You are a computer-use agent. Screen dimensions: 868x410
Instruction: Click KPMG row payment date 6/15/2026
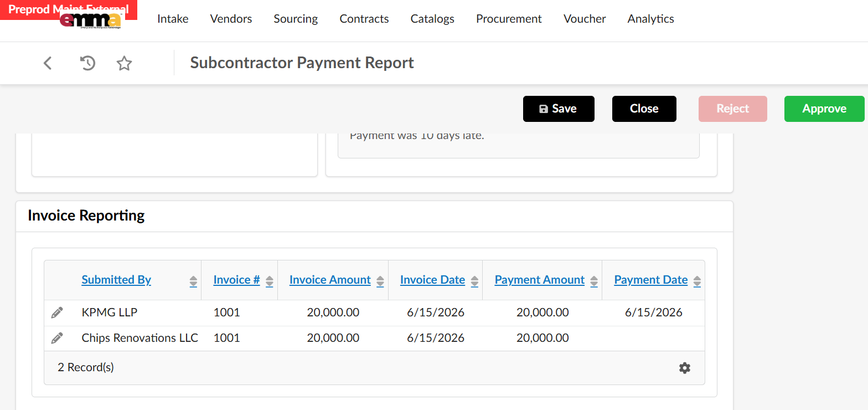coord(654,312)
